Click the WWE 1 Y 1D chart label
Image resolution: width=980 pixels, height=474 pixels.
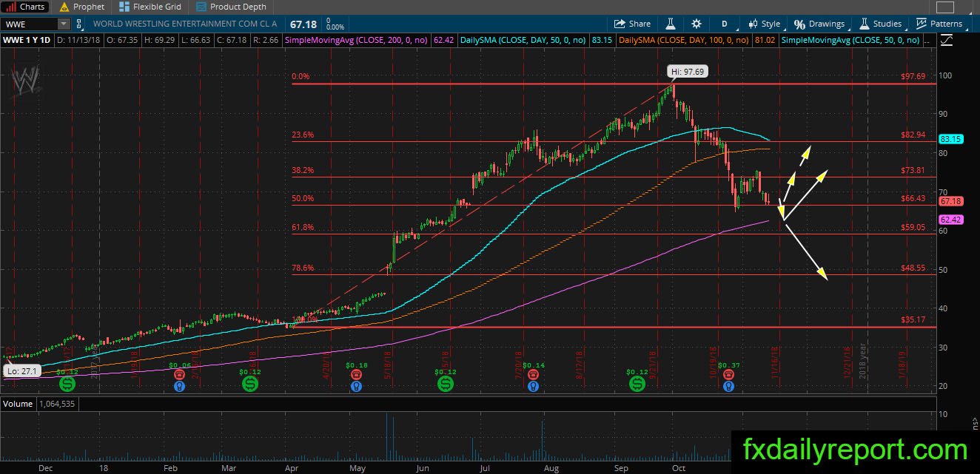[27, 39]
